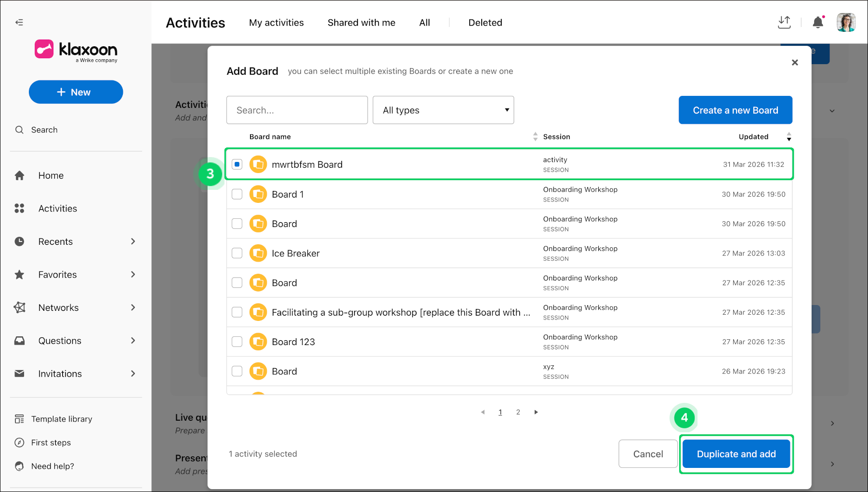Click the Facilitating a sub-group workshop board icon
The image size is (868, 492).
[x=258, y=312]
